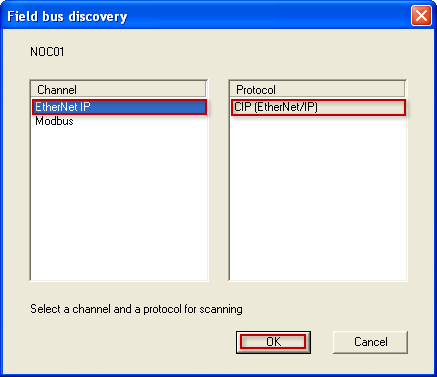Click blank dialog area left of OK
The height and width of the screenshot is (377, 437).
click(x=133, y=342)
